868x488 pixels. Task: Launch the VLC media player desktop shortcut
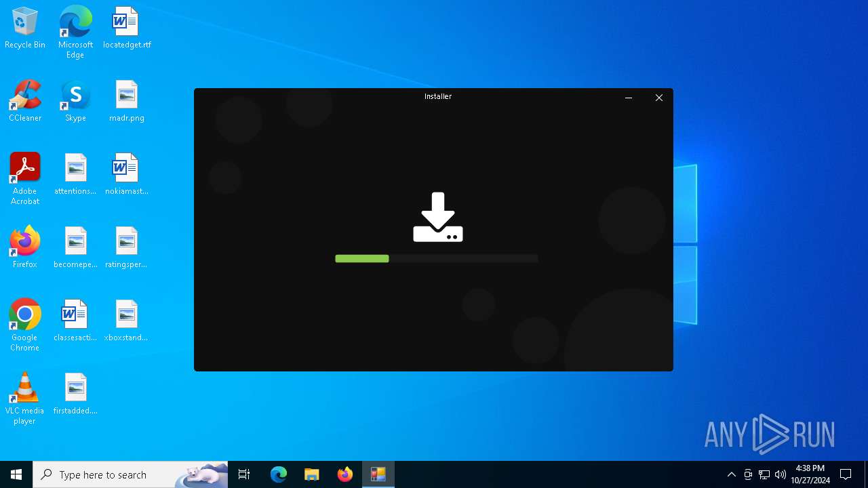point(25,399)
